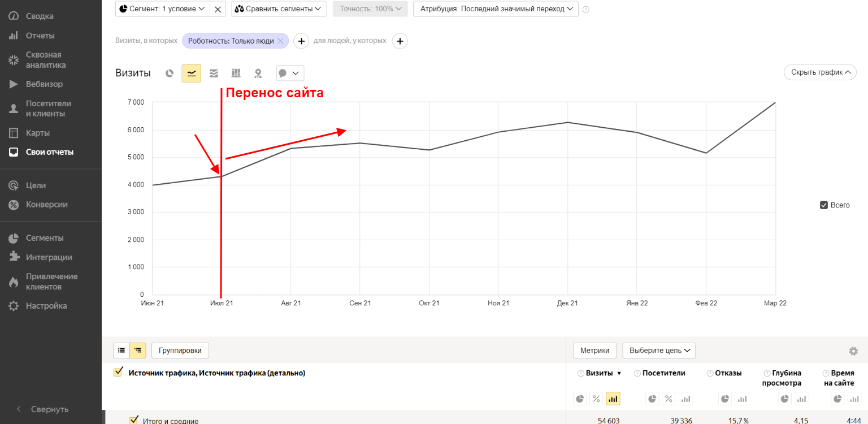
Task: Switch table to tree view
Action: point(138,351)
